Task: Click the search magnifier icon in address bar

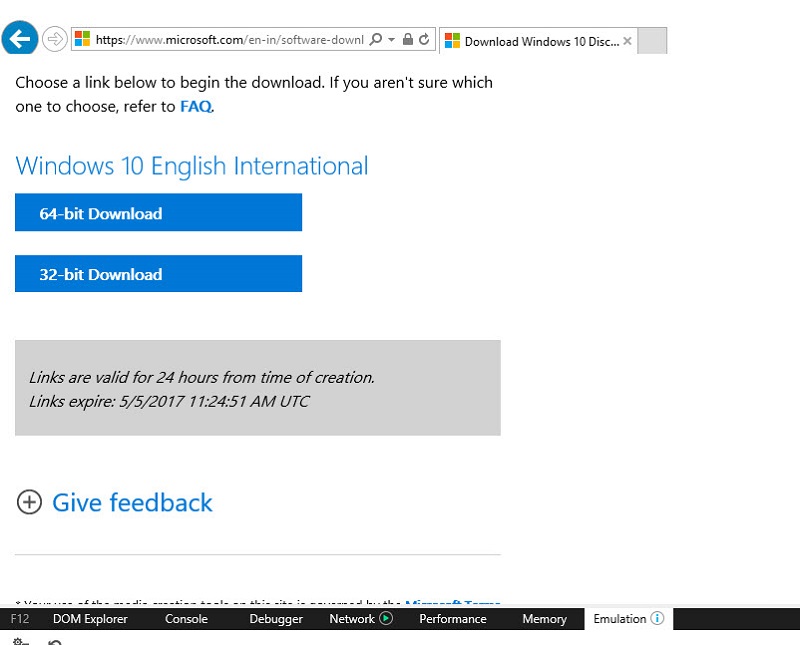Action: tap(376, 39)
